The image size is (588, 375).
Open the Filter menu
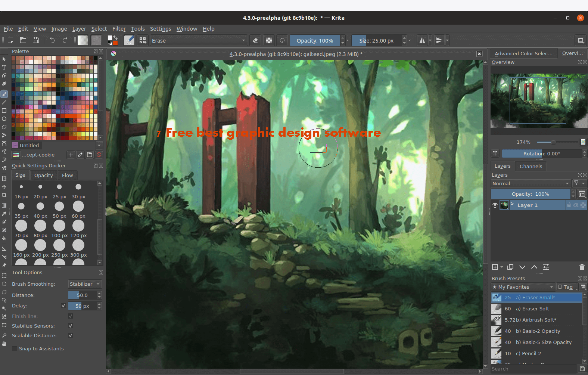pos(119,29)
